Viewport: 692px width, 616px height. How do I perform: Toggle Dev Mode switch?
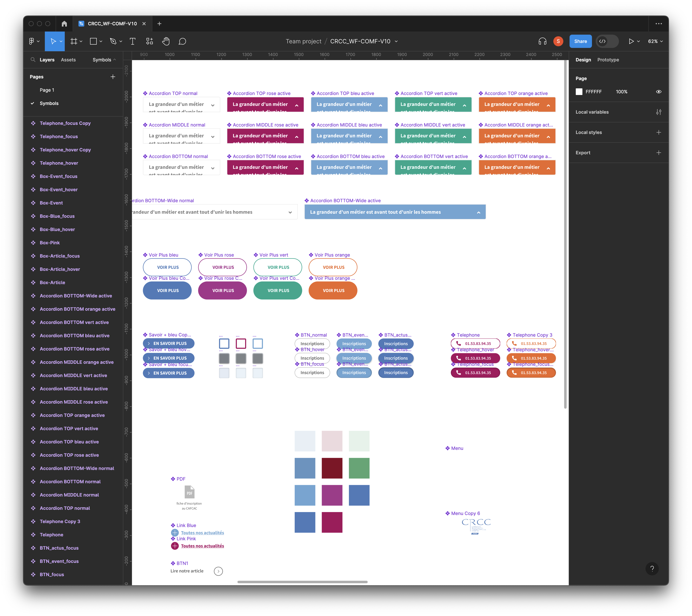point(607,41)
